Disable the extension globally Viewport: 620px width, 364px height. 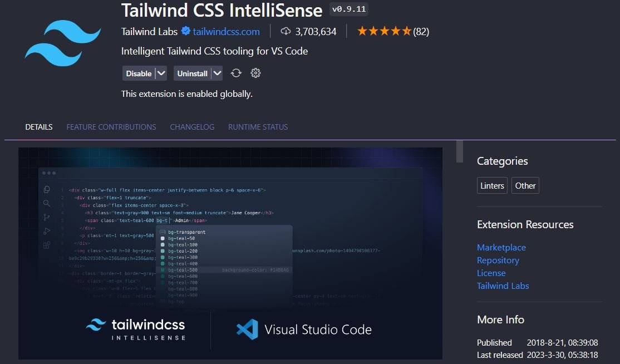tap(138, 73)
